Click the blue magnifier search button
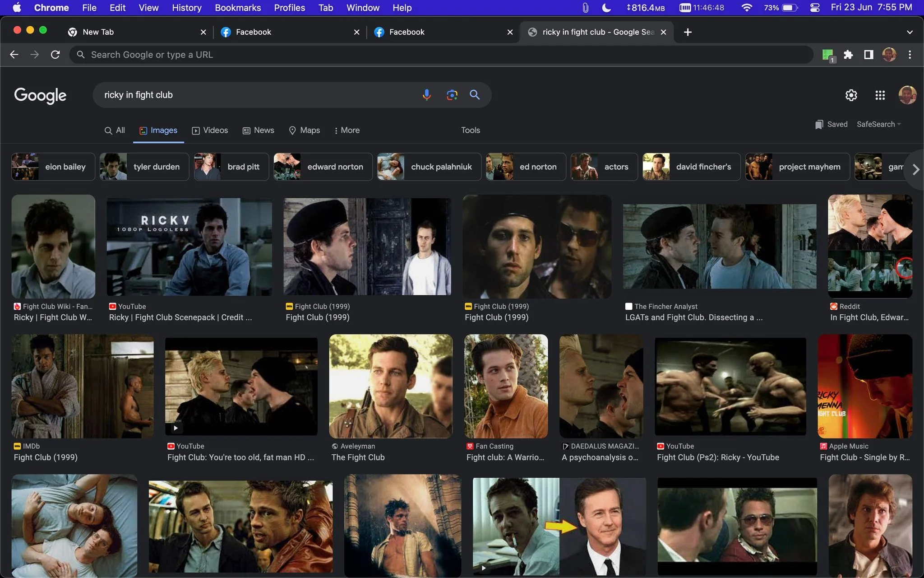 (x=475, y=95)
